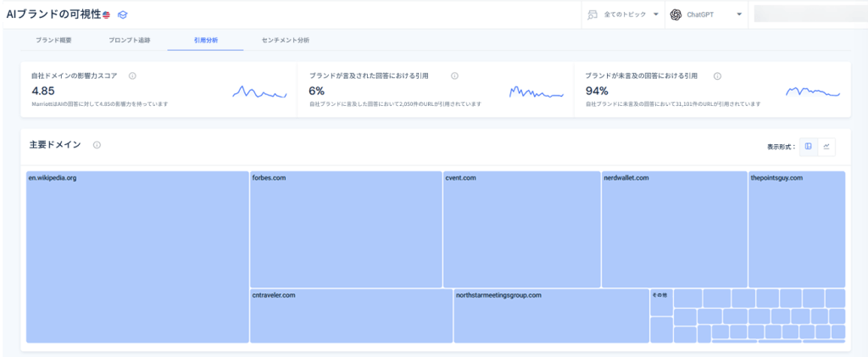Select the cvent.com treemap block

point(522,229)
